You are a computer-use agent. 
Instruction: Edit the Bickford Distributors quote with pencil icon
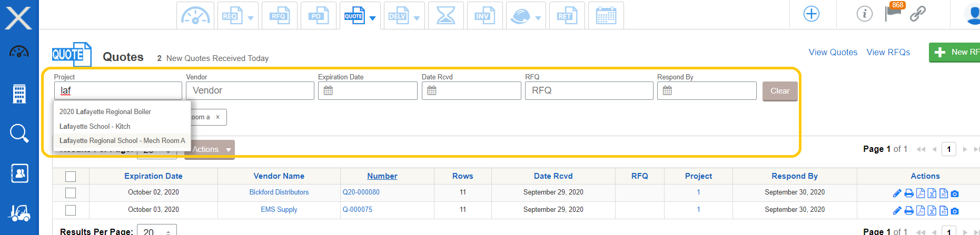click(x=897, y=193)
